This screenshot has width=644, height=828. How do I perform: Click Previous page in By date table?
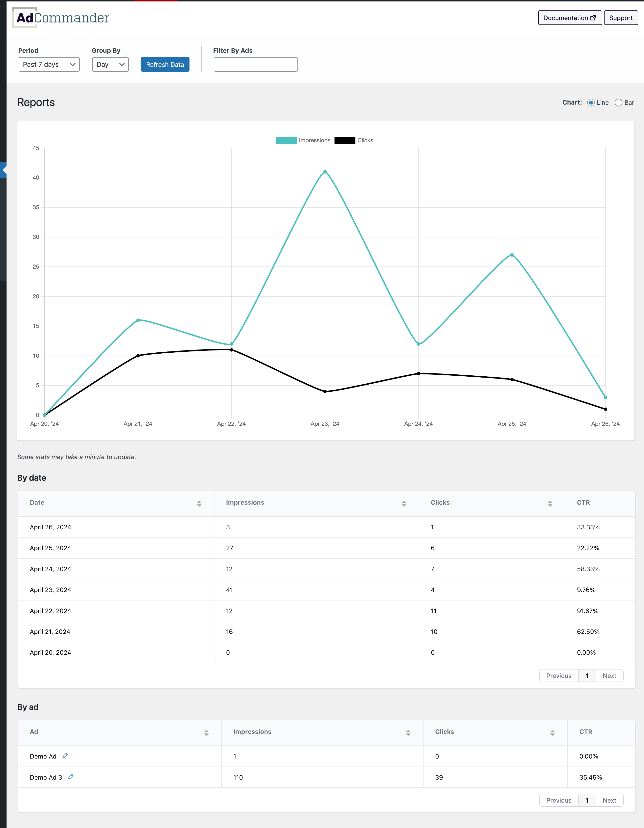pos(557,676)
